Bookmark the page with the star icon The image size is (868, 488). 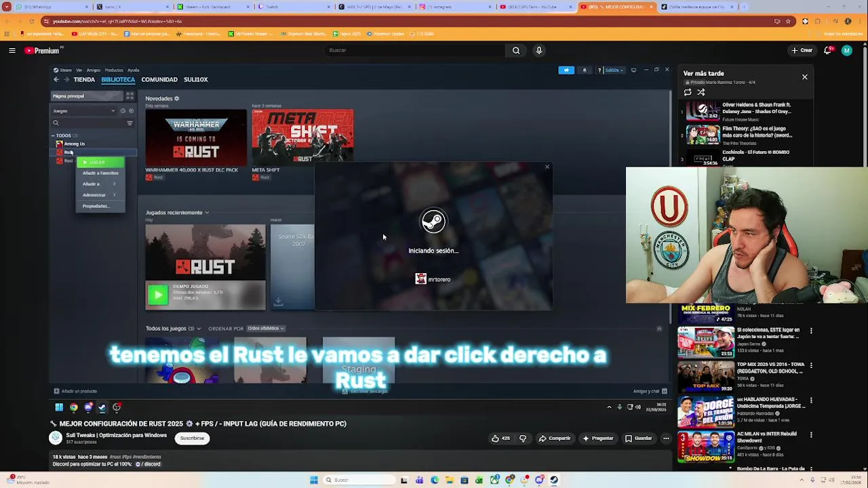788,22
